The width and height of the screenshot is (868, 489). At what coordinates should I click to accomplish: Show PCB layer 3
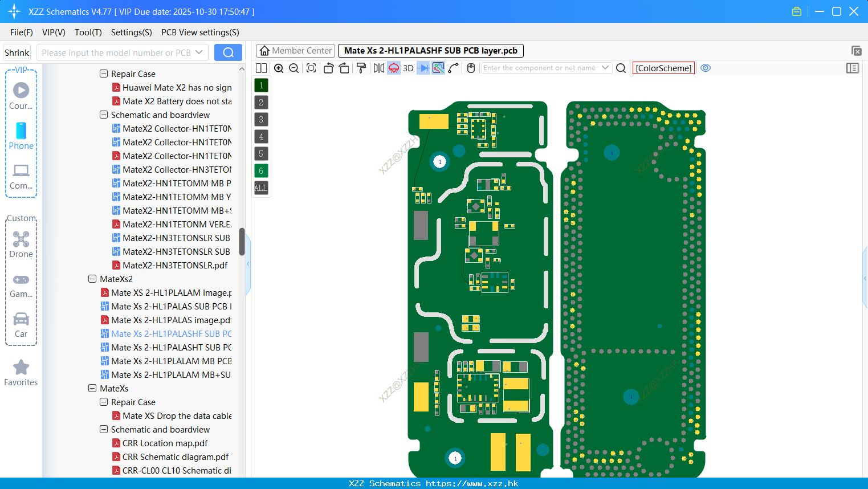point(261,120)
